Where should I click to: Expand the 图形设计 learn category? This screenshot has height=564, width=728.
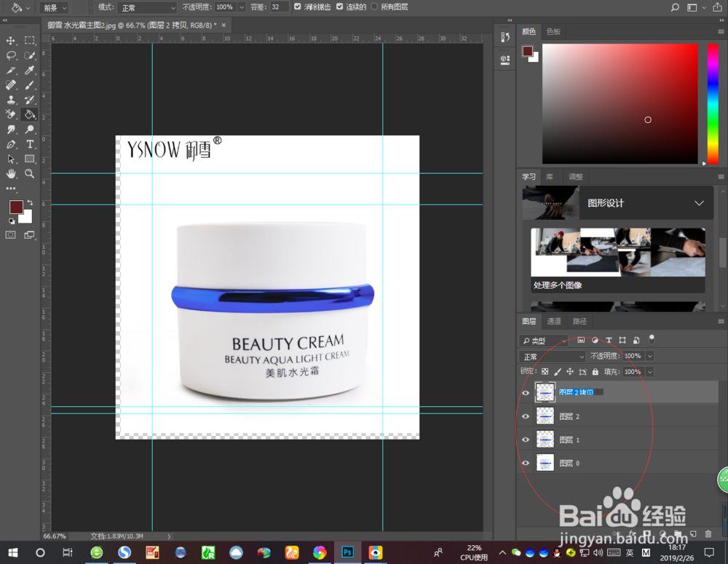coord(699,203)
